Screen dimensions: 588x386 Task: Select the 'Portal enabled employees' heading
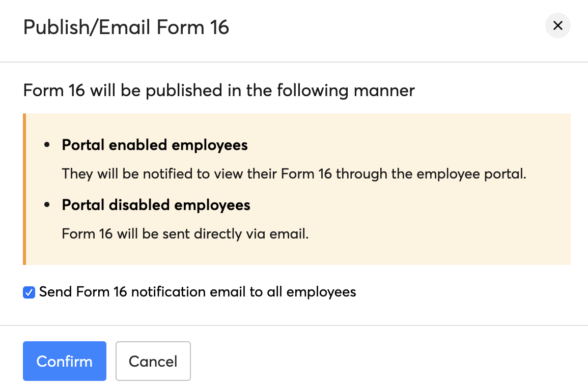pyautogui.click(x=155, y=145)
